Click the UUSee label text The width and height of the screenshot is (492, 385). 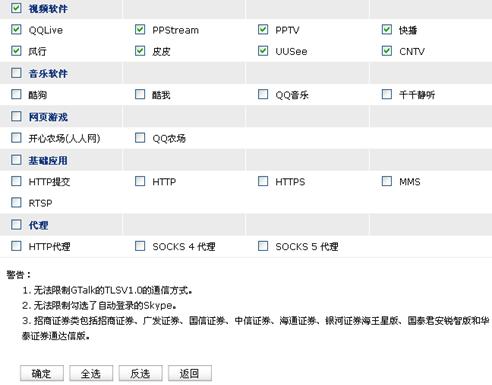(291, 52)
